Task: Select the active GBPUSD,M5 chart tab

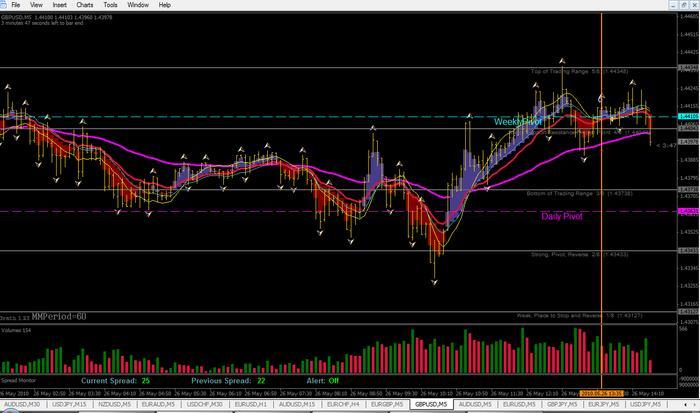Action: pyautogui.click(x=431, y=405)
